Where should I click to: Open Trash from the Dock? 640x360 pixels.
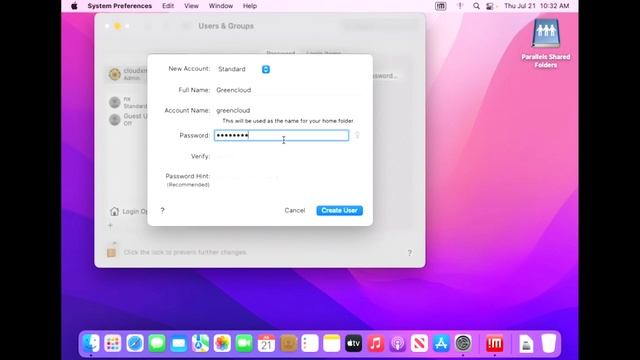[x=549, y=343]
